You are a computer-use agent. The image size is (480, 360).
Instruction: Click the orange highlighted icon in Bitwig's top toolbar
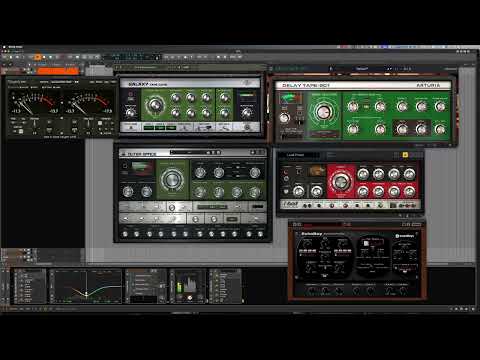pos(38,57)
